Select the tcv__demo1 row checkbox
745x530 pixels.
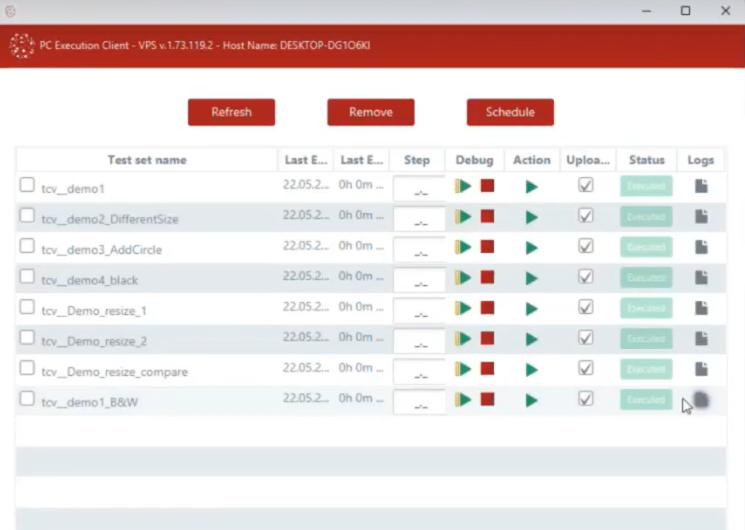(x=27, y=185)
